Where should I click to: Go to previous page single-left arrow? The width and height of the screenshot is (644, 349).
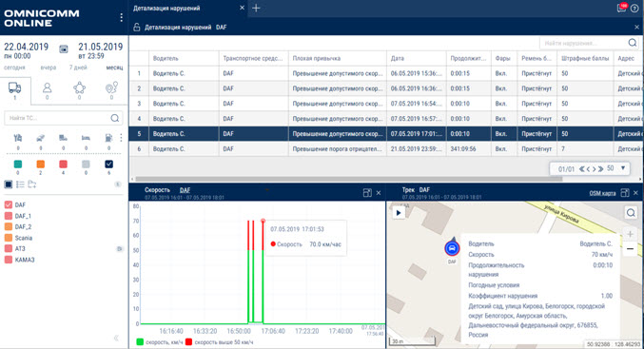[588, 168]
